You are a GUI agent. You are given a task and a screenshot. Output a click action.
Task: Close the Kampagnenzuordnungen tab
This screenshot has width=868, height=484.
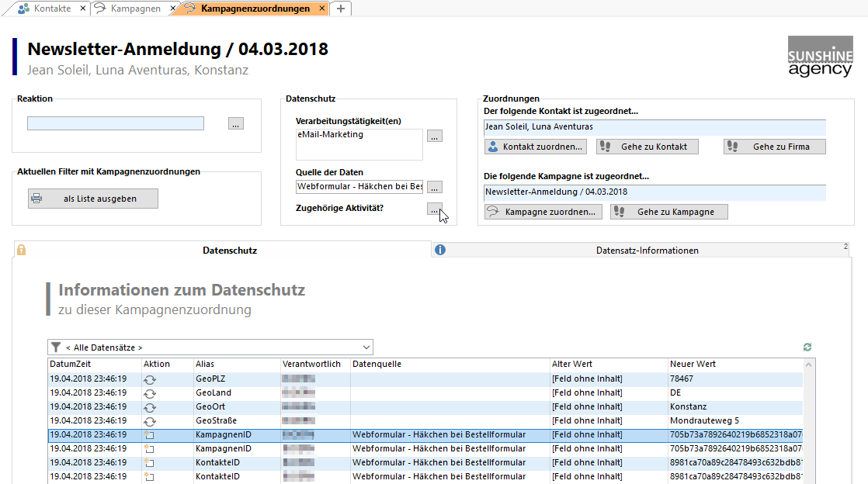click(322, 9)
